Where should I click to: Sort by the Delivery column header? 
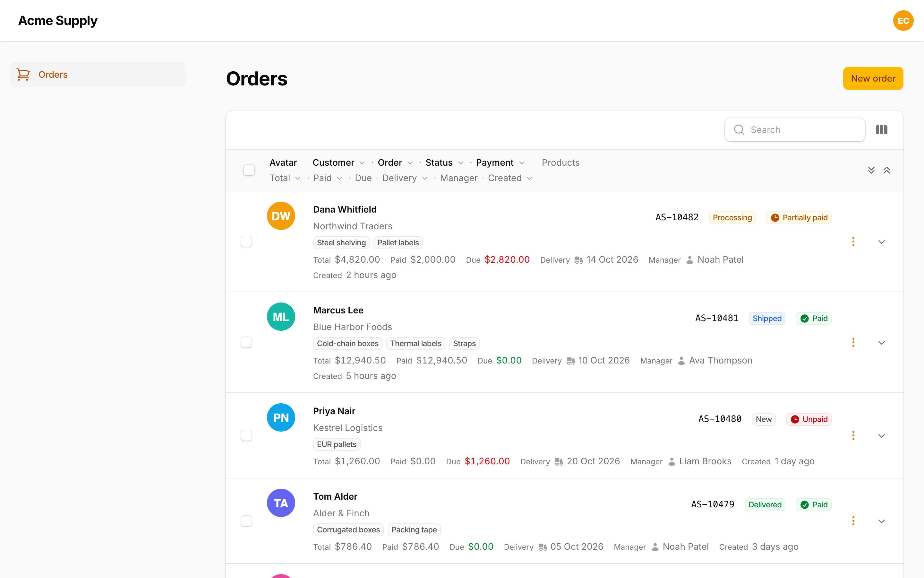coord(405,178)
